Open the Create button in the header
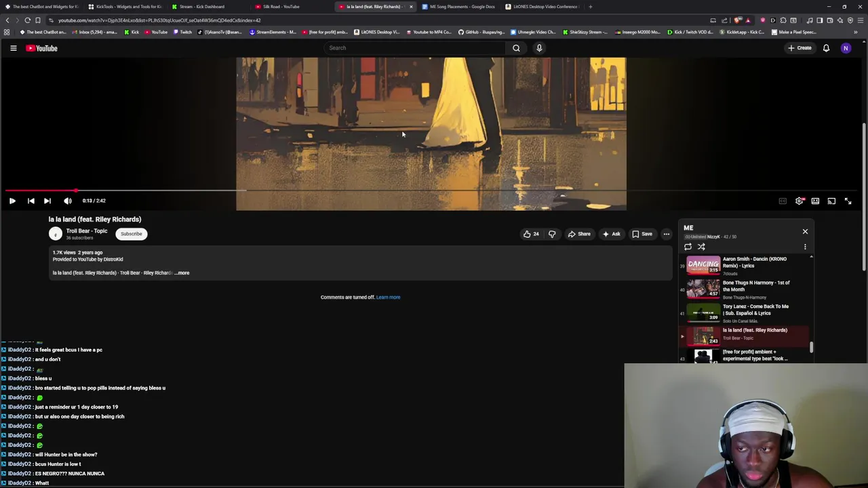Viewport: 868px width, 488px height. [800, 48]
